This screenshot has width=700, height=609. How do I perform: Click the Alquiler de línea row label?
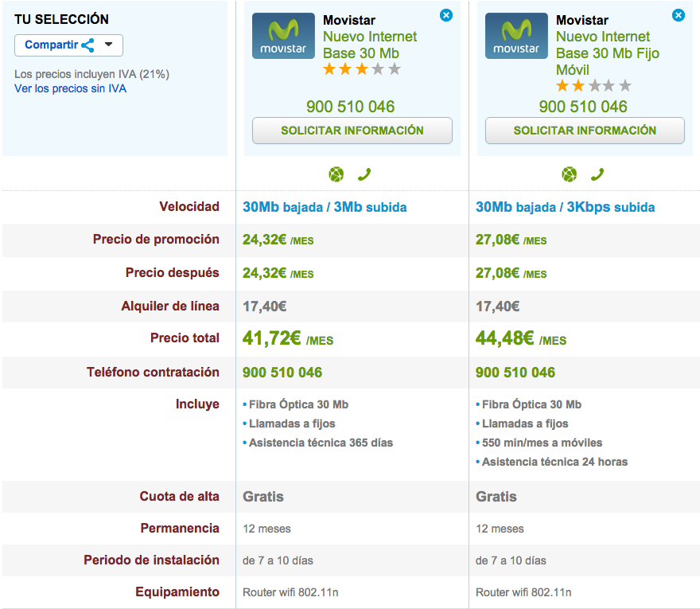pyautogui.click(x=170, y=306)
